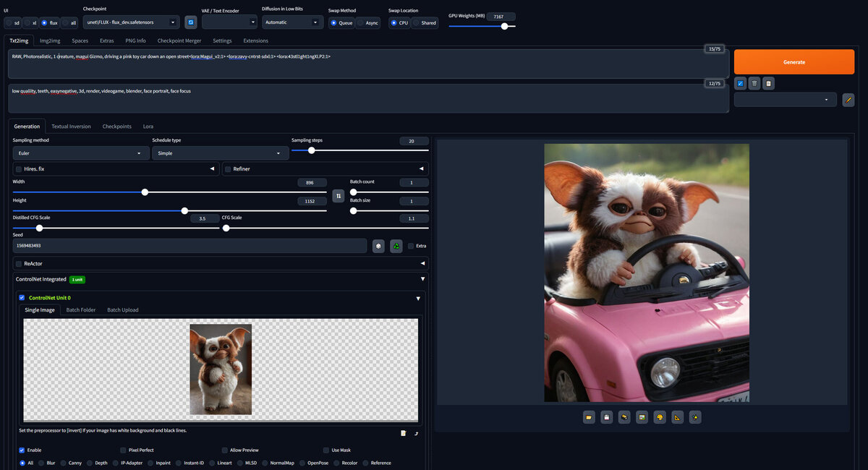Open the output folder below the generated image

coord(589,417)
